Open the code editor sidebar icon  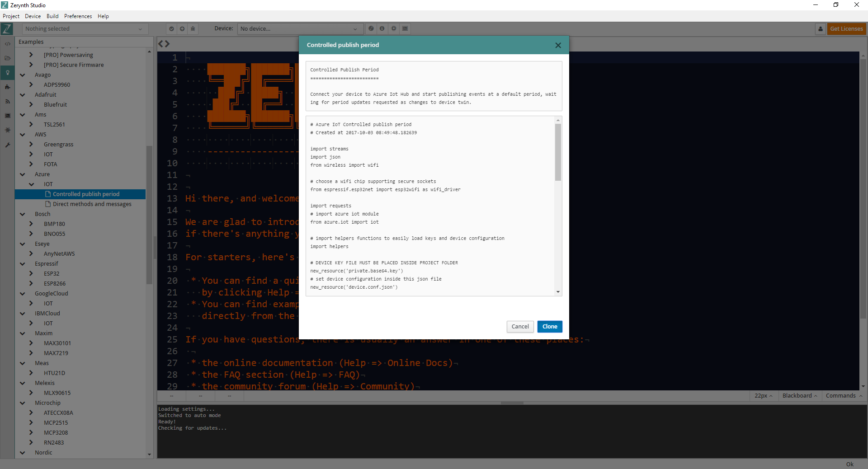click(x=7, y=44)
